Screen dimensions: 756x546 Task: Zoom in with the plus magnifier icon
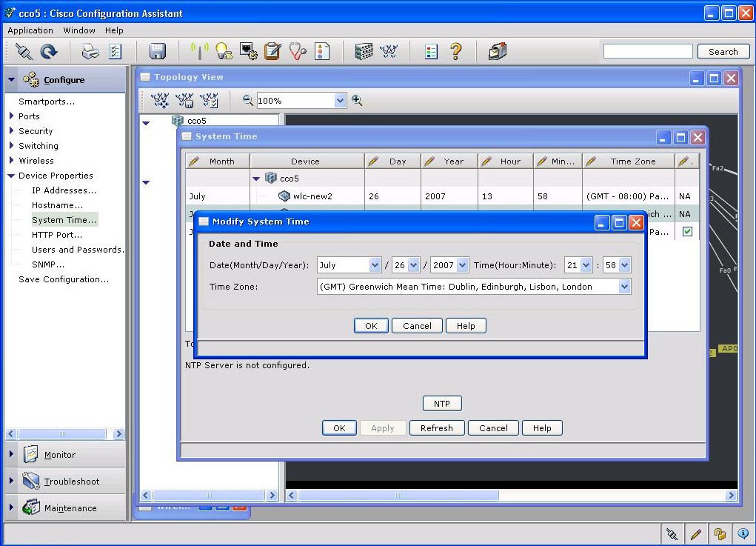[x=357, y=100]
